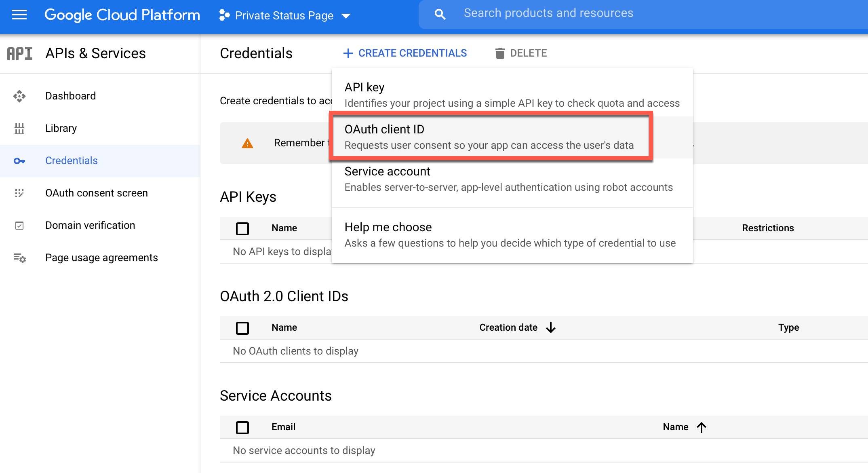Toggle the Service Accounts email checkbox
The width and height of the screenshot is (868, 473).
click(242, 427)
